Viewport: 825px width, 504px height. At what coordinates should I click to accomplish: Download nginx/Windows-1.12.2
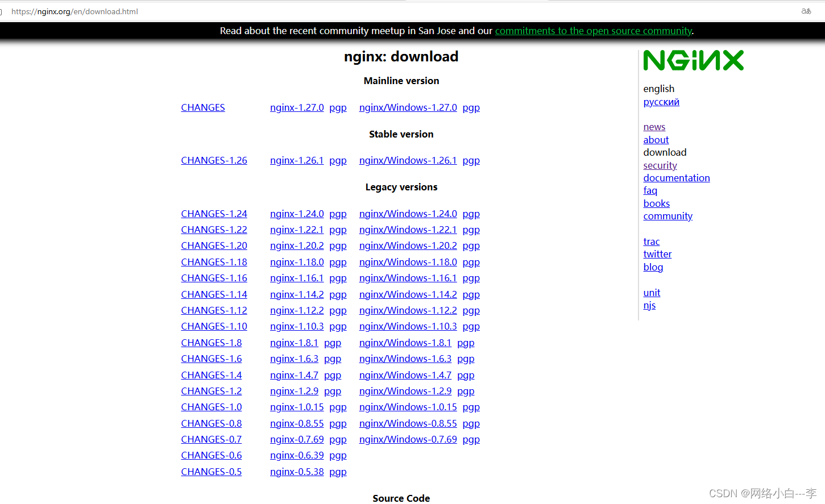(x=408, y=310)
